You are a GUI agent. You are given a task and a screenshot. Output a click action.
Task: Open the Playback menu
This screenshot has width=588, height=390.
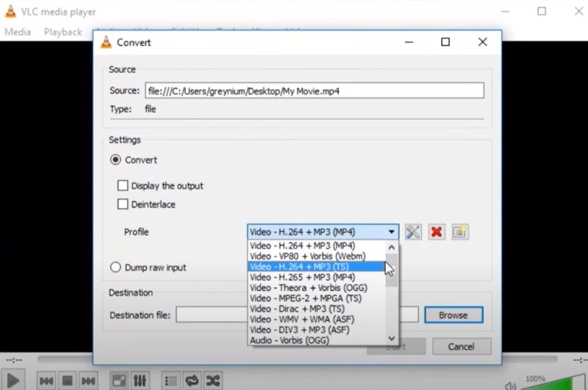click(62, 32)
